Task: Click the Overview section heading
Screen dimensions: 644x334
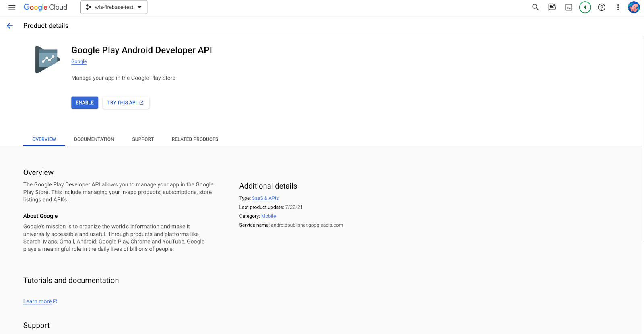Action: coord(38,173)
